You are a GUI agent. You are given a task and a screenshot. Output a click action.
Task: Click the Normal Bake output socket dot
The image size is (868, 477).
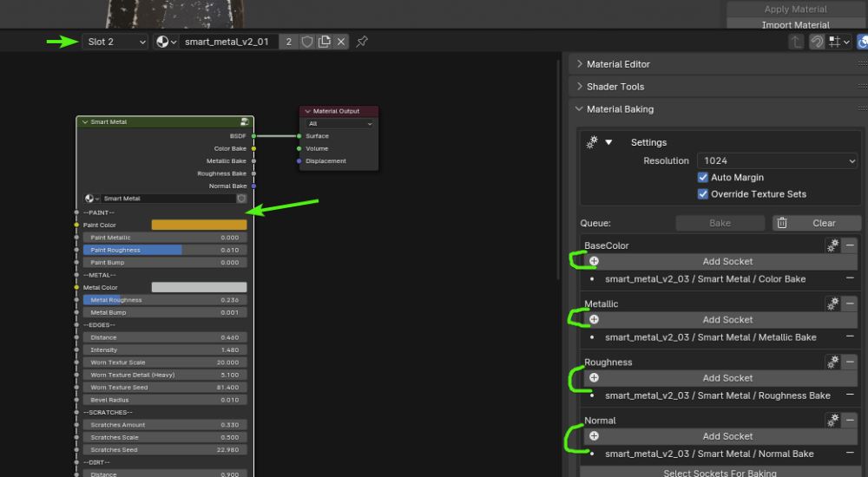click(x=253, y=186)
